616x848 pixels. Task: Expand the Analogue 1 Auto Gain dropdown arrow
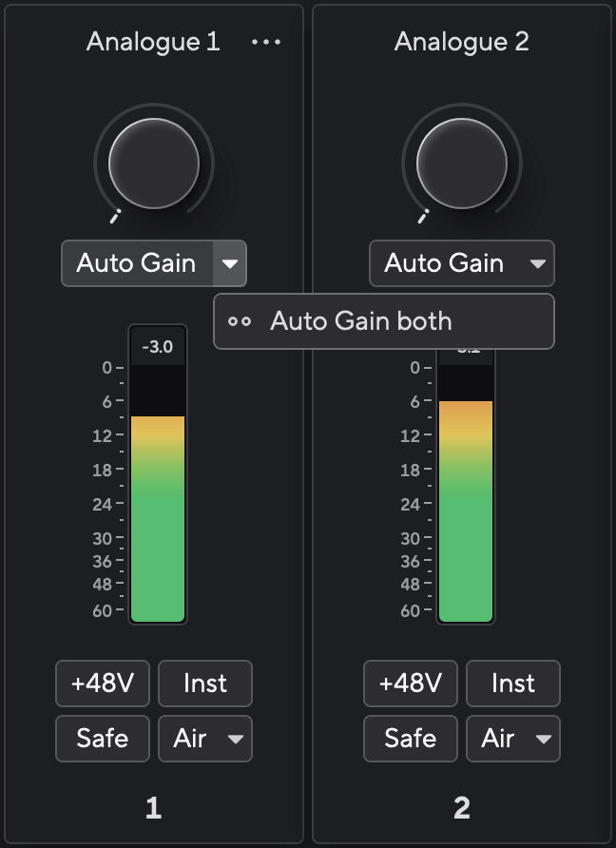click(x=230, y=263)
